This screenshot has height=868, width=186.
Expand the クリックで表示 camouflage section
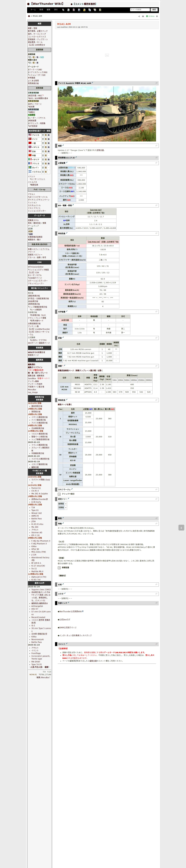[59, 494]
